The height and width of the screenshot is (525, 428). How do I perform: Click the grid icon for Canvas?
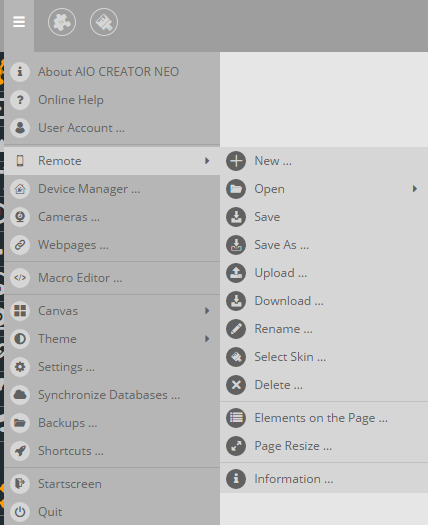pos(20,311)
